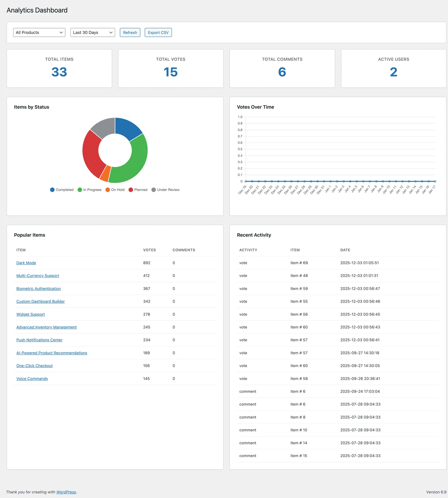The image size is (448, 498).
Task: Open Custom Dashboard Builder link
Action: 41,301
